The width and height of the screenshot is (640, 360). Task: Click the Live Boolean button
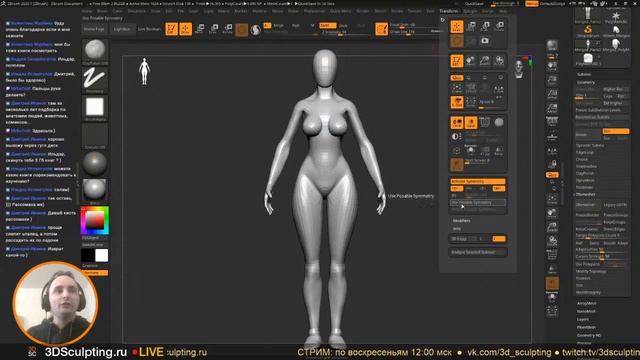(149, 29)
